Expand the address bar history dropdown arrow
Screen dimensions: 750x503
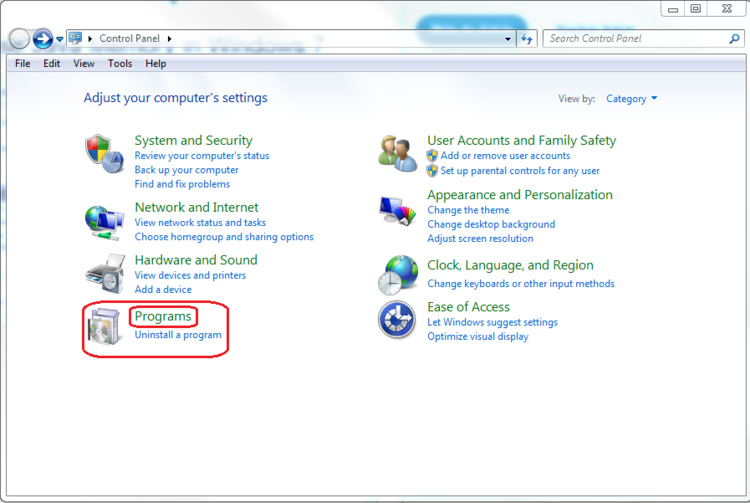pos(507,39)
